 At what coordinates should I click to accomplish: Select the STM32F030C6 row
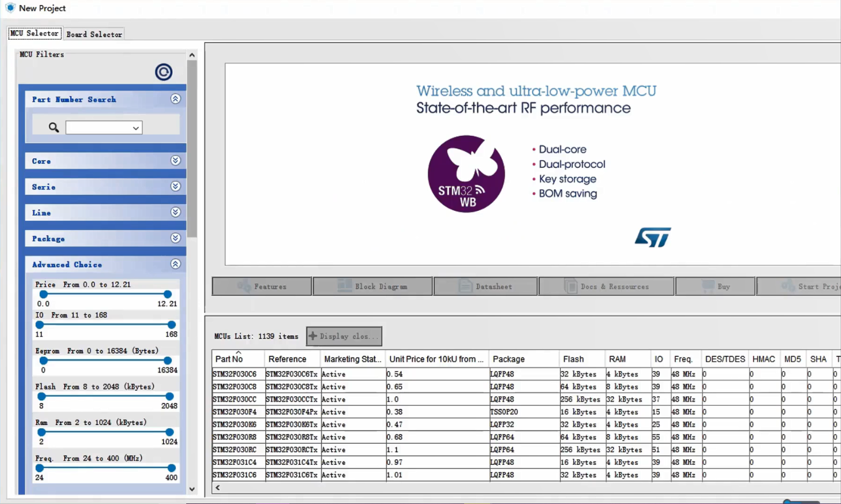(526, 374)
